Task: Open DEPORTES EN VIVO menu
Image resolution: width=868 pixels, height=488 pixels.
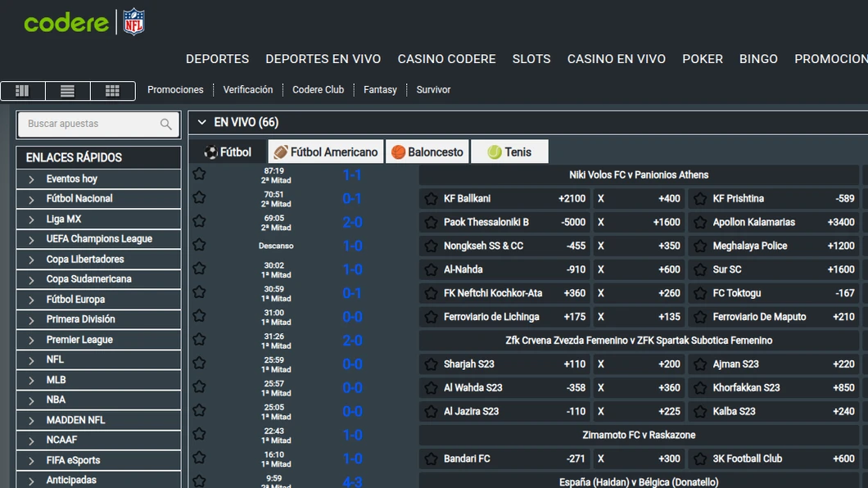Action: pos(323,59)
